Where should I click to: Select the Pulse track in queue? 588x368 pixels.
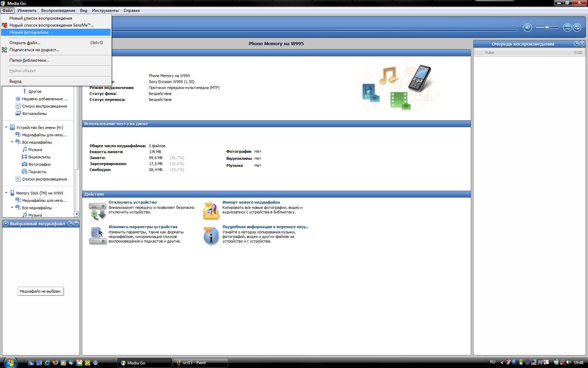point(529,53)
